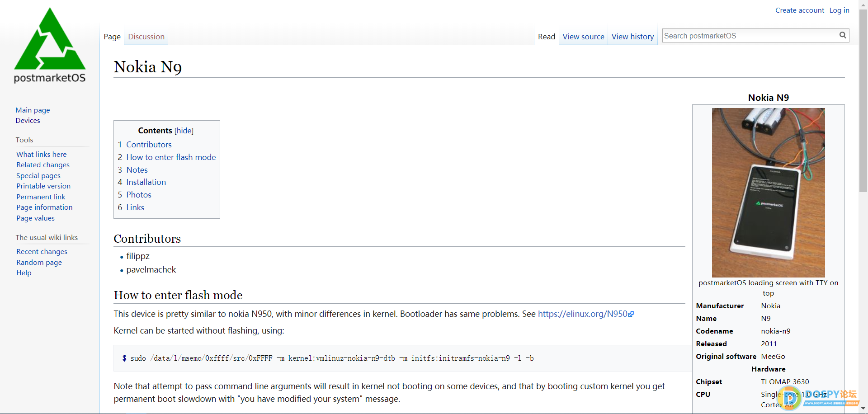
Task: Click Create account link
Action: pos(799,10)
